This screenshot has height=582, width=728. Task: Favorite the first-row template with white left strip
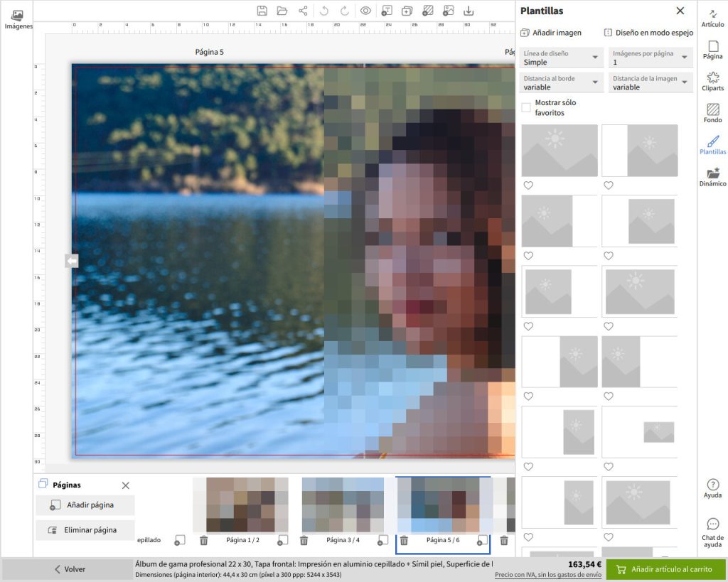[609, 185]
